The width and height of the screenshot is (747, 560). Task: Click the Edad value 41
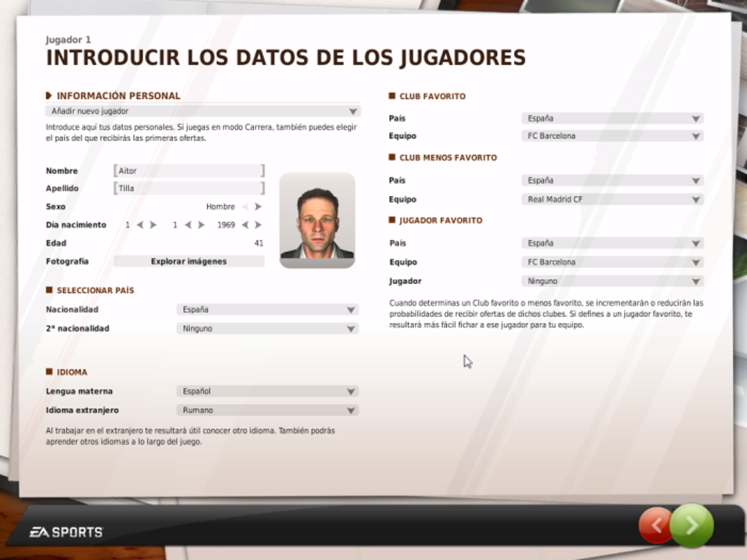click(259, 243)
